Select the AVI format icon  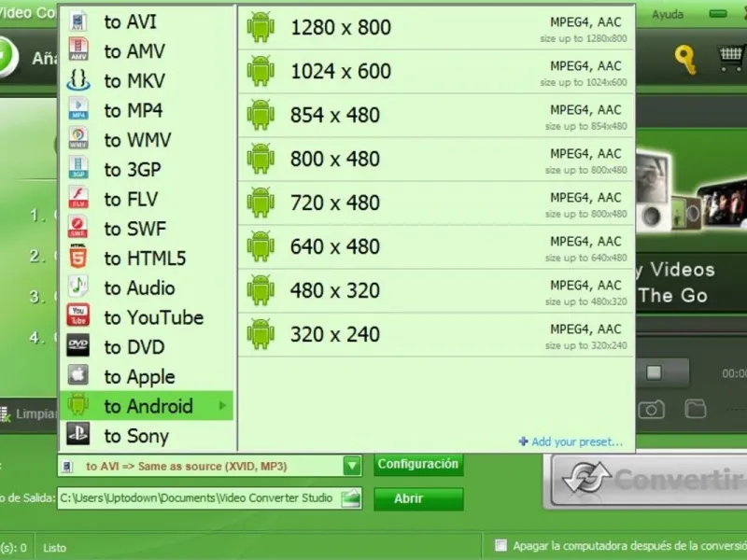coord(78,21)
